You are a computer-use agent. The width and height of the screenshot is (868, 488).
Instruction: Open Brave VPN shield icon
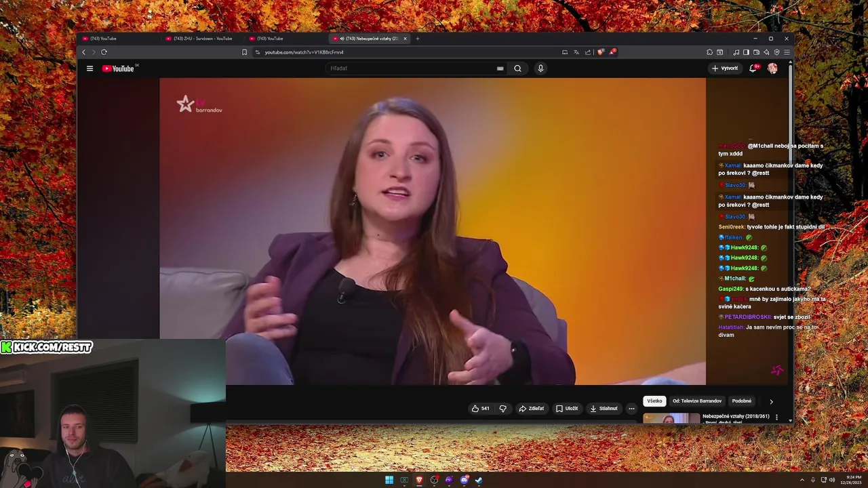pyautogui.click(x=776, y=52)
